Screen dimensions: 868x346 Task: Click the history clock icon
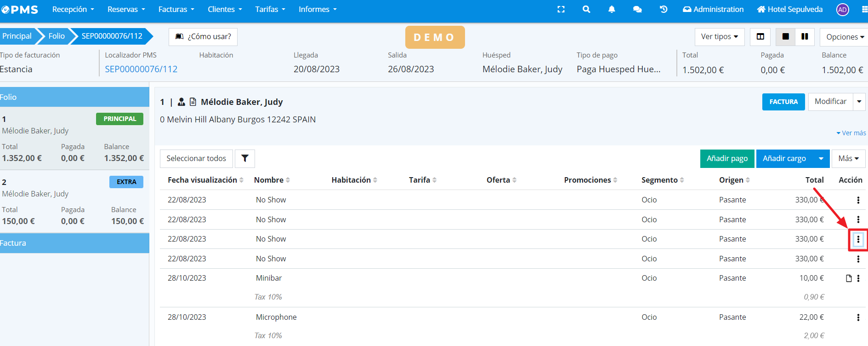(x=663, y=9)
